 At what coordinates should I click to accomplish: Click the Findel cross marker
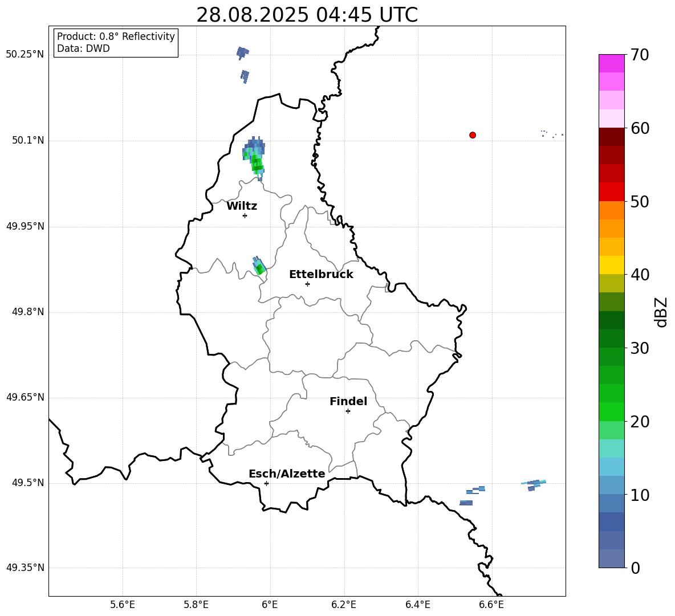pyautogui.click(x=348, y=411)
